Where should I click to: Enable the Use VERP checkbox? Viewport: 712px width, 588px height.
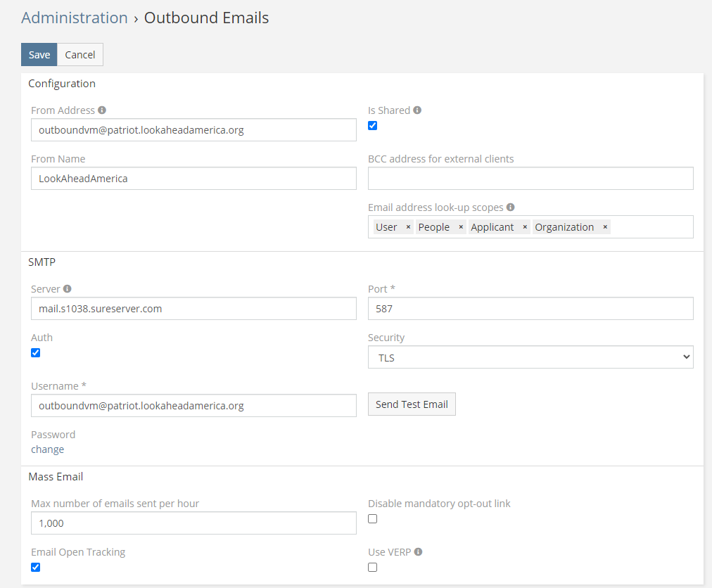click(x=373, y=568)
